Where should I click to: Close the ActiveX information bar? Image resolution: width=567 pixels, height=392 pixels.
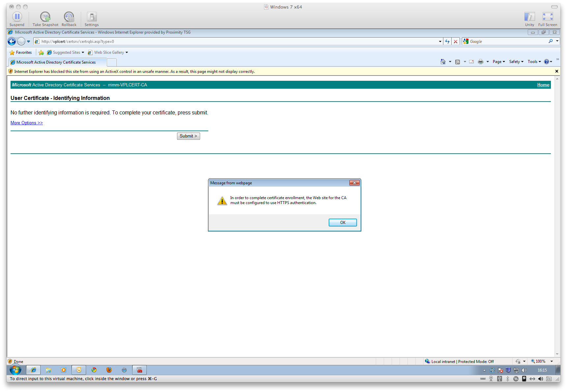pyautogui.click(x=557, y=71)
